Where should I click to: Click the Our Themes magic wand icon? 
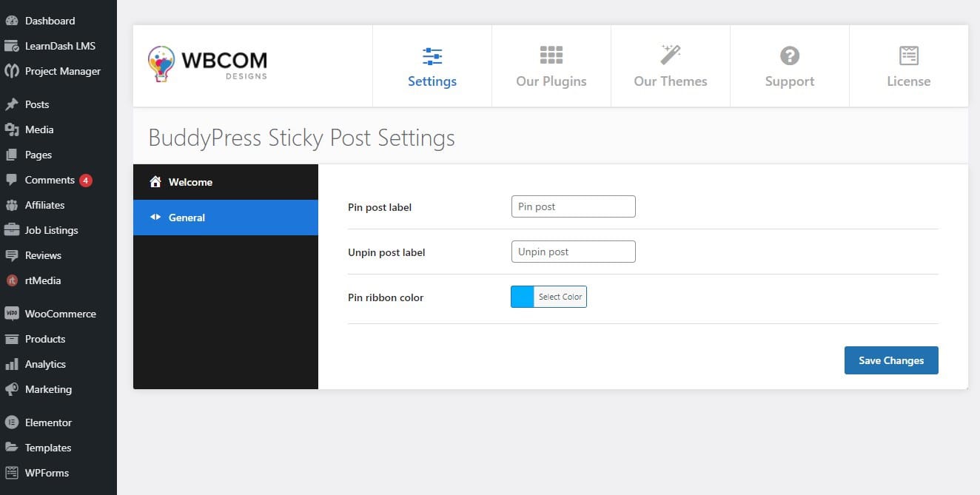670,55
